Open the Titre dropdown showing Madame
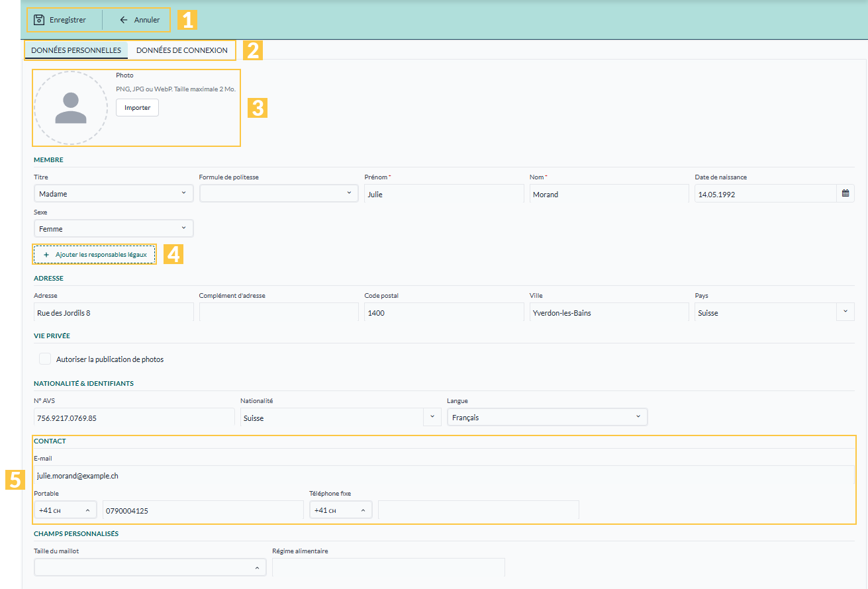 (x=113, y=194)
